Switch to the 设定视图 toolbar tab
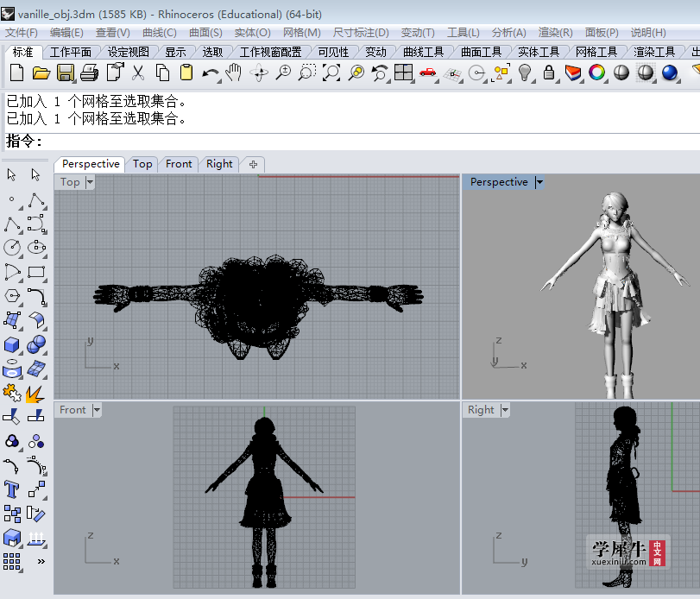Screen dimensions: 700x599 (x=128, y=53)
